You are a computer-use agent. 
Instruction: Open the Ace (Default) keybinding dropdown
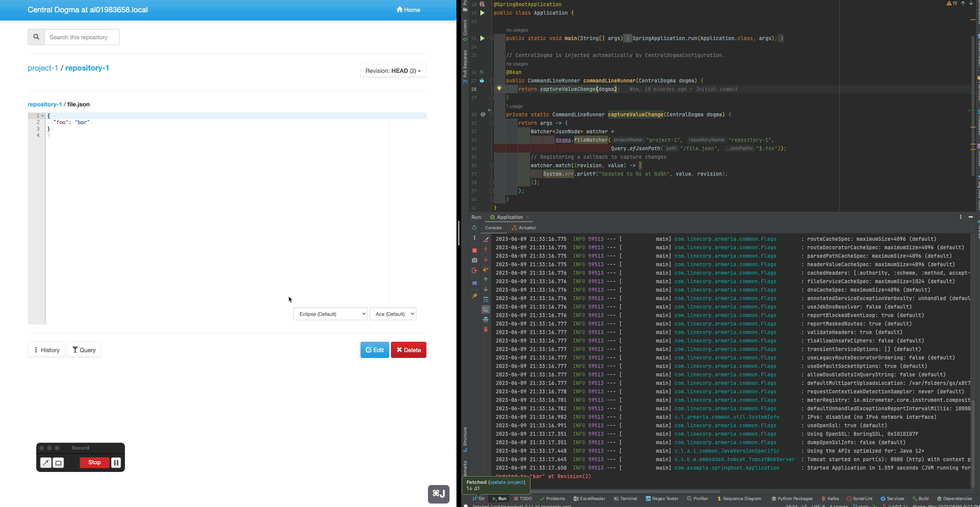pos(393,314)
